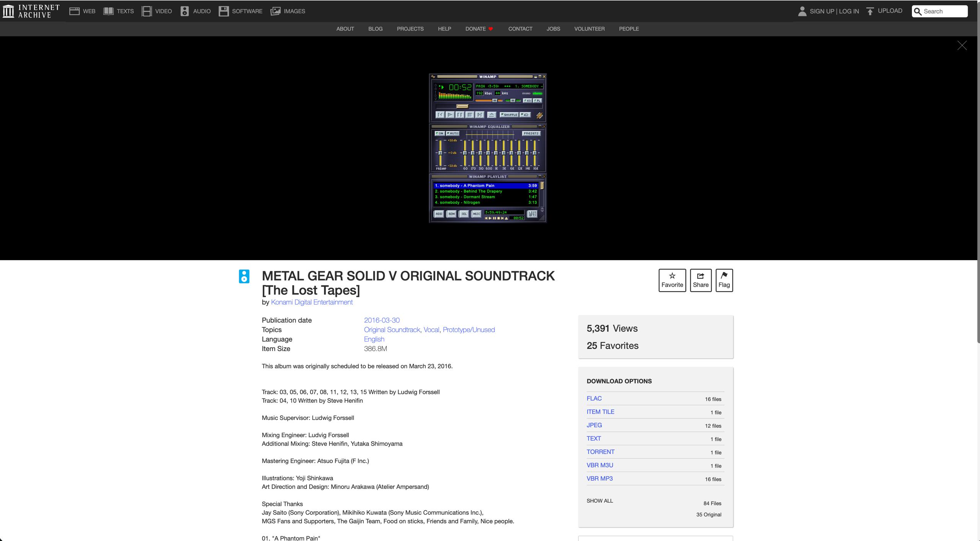Open the DONATE menu item

(x=479, y=29)
